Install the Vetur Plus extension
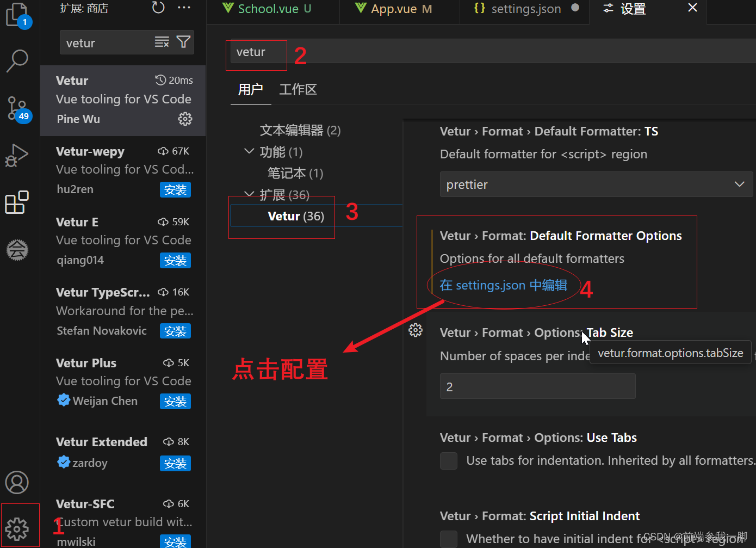This screenshot has width=756, height=548. pyautogui.click(x=175, y=401)
